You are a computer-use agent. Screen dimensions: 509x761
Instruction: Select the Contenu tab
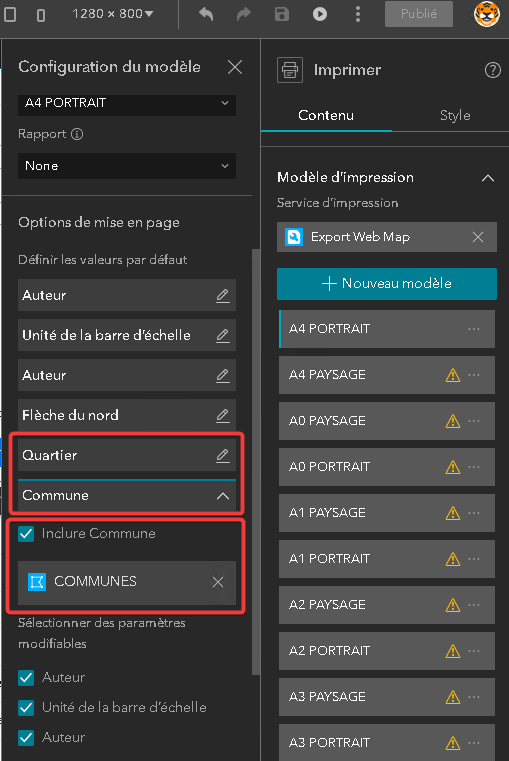[326, 116]
